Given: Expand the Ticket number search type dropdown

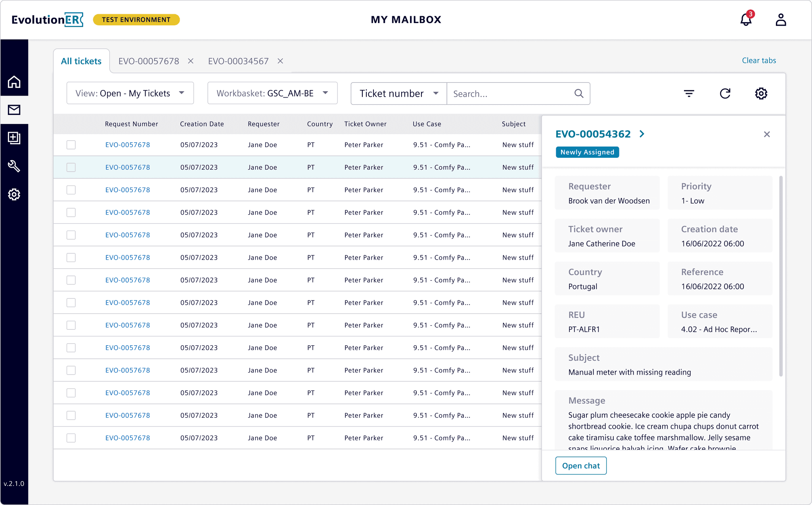Looking at the screenshot, I should pyautogui.click(x=398, y=94).
